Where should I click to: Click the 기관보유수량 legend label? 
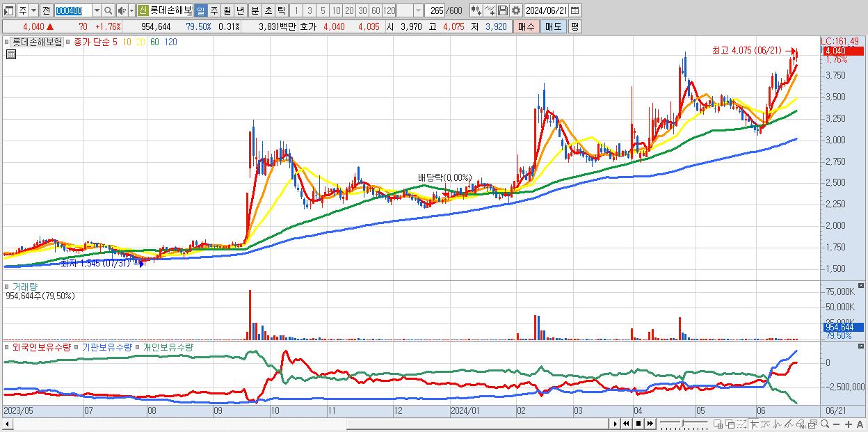coord(107,346)
